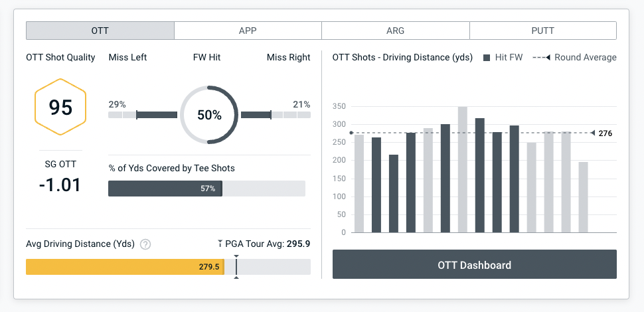Click the PGA Tour Avg marker icon
The image size is (644, 312).
(x=220, y=244)
